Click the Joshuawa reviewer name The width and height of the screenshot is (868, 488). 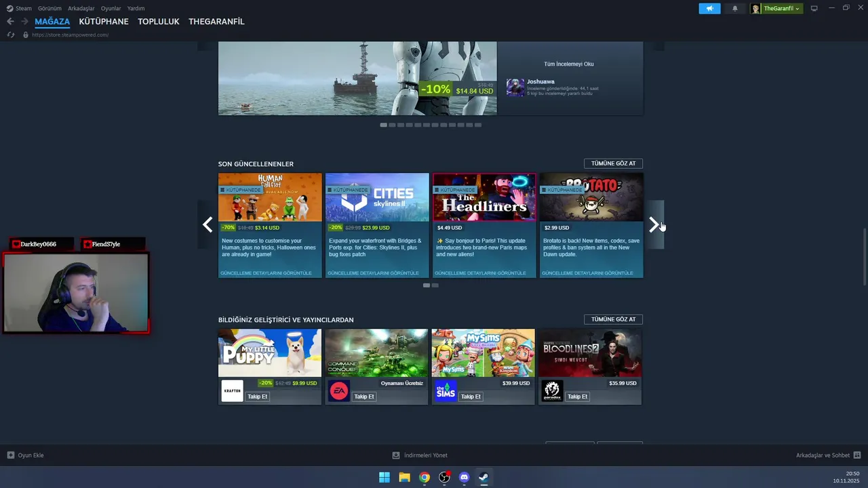[540, 81]
